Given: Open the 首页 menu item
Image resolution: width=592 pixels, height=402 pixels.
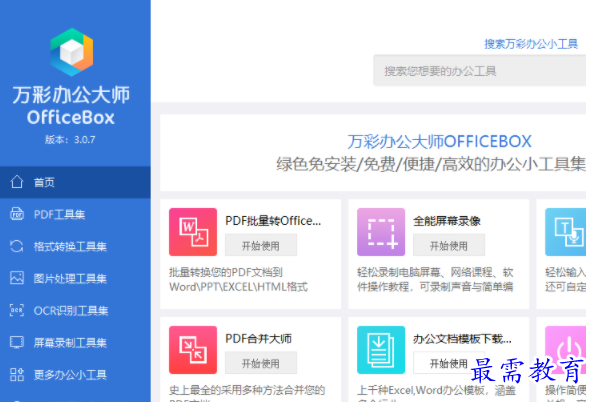Looking at the screenshot, I should pos(75,182).
